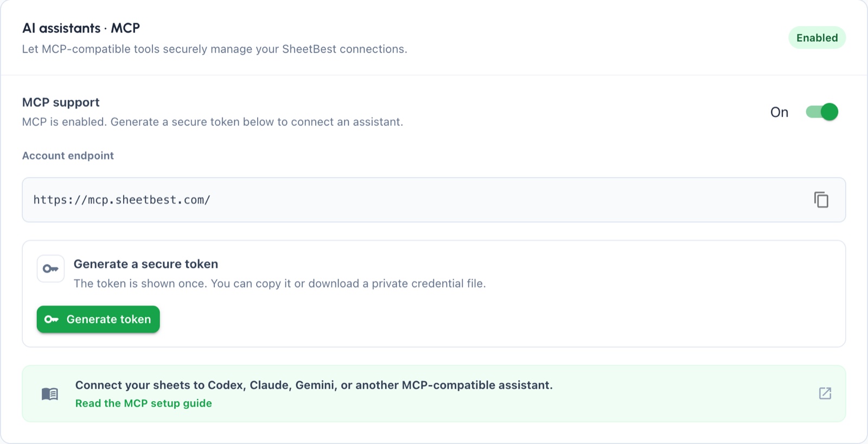Click the MCP support label
The height and width of the screenshot is (444, 868).
point(61,102)
